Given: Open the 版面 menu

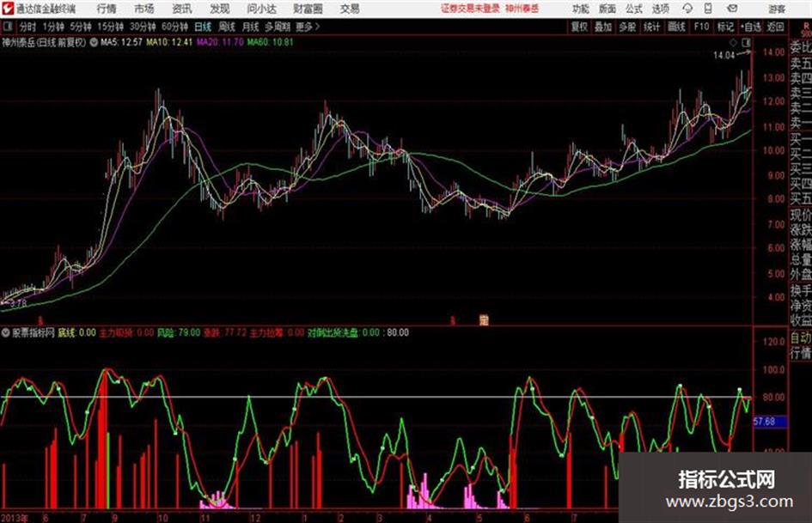Looking at the screenshot, I should coord(607,9).
